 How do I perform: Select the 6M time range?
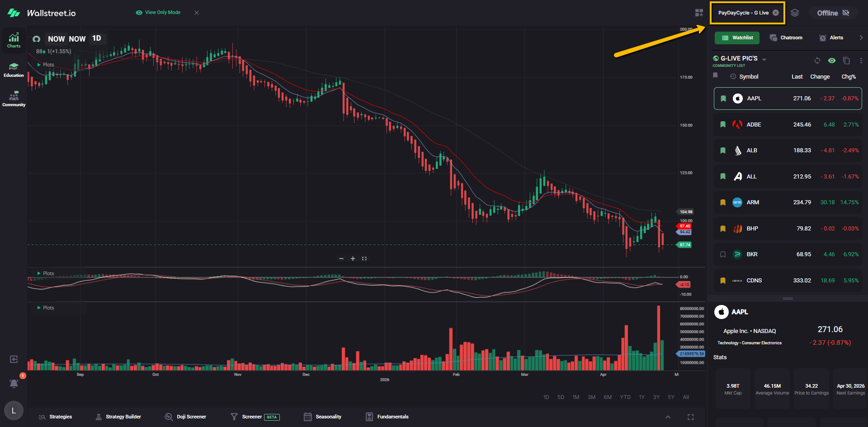pos(608,397)
